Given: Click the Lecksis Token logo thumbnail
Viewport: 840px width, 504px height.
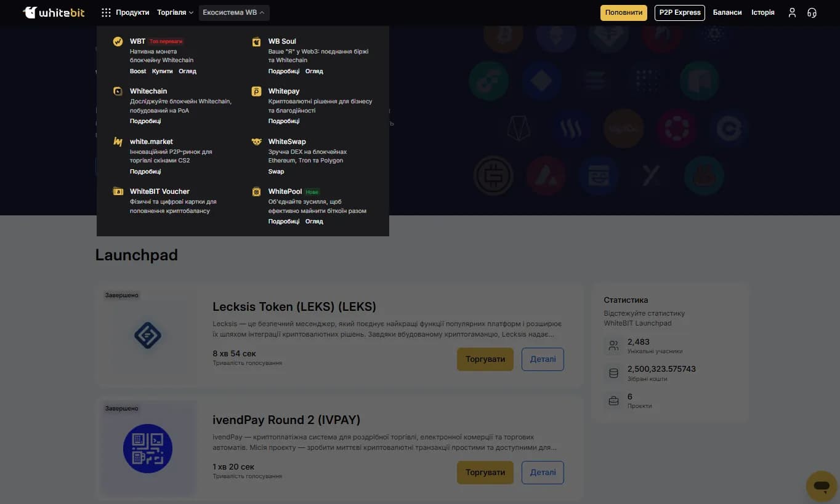Looking at the screenshot, I should [148, 336].
